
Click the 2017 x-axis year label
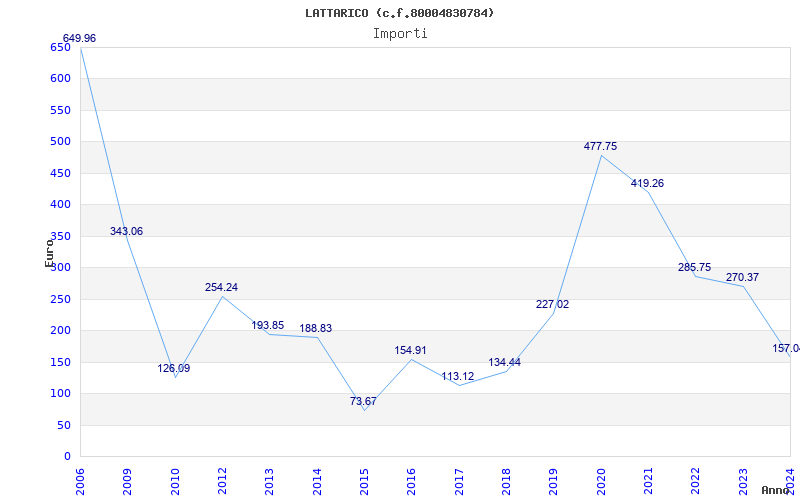coord(459,481)
